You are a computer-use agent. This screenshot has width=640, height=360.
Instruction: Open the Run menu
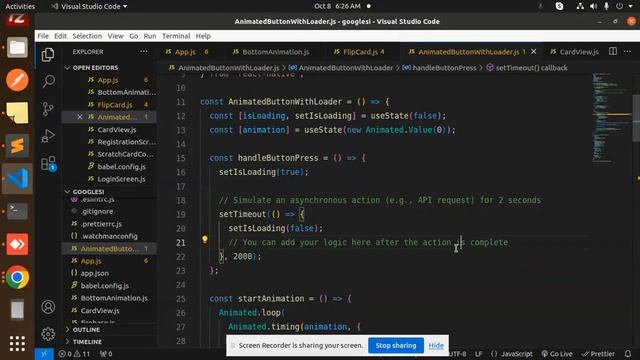tap(150, 36)
